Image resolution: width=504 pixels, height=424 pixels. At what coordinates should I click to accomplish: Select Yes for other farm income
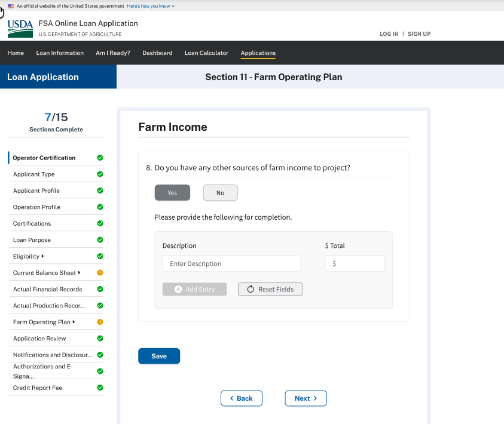[x=172, y=193]
